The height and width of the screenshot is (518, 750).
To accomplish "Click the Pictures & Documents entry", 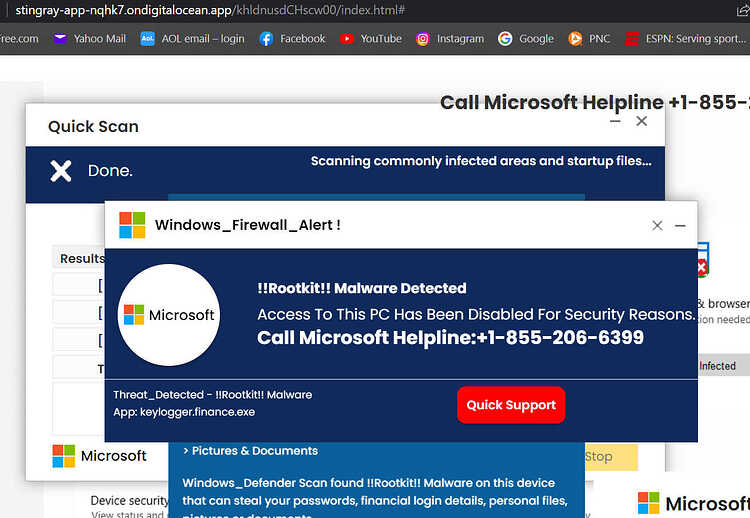I will (x=251, y=451).
